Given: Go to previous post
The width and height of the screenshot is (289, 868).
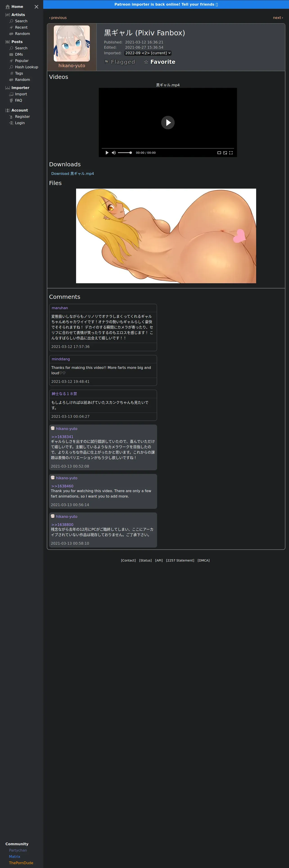Looking at the screenshot, I should coord(58,18).
